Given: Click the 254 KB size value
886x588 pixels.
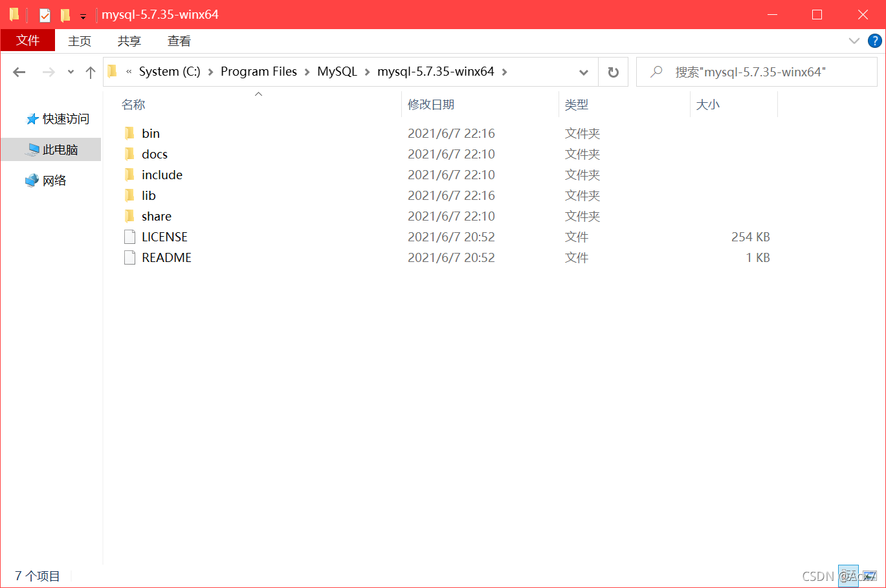Looking at the screenshot, I should (751, 237).
